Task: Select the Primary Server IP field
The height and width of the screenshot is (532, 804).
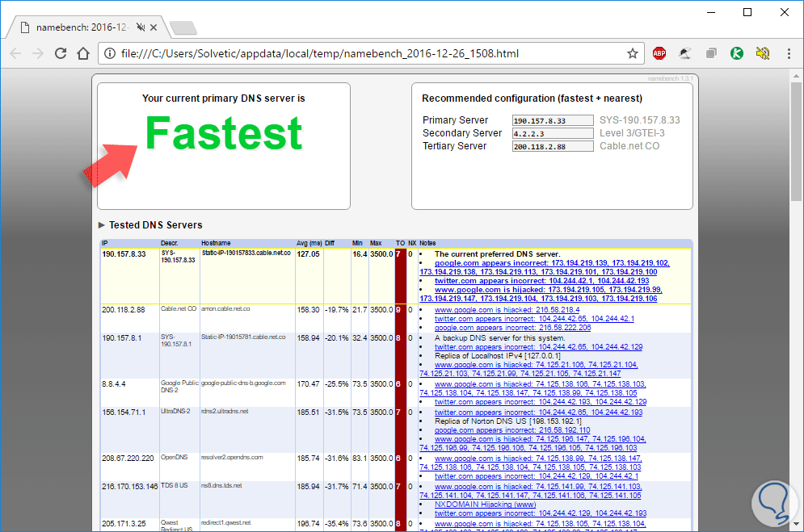Action: click(x=553, y=120)
